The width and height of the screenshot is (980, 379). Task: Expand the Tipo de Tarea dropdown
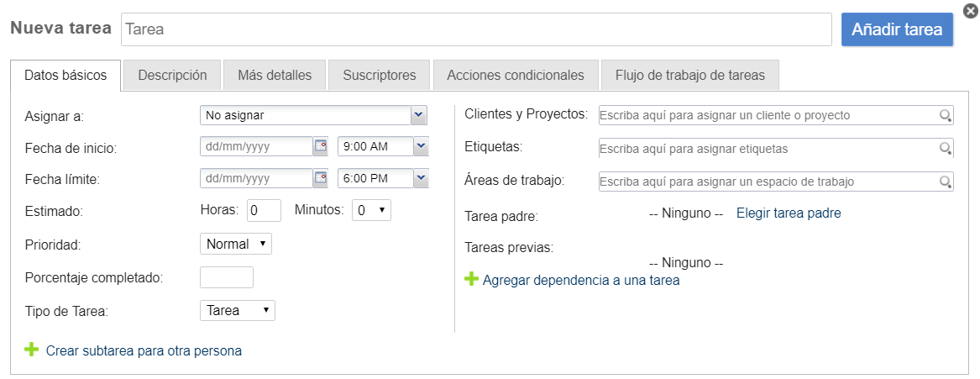(238, 310)
